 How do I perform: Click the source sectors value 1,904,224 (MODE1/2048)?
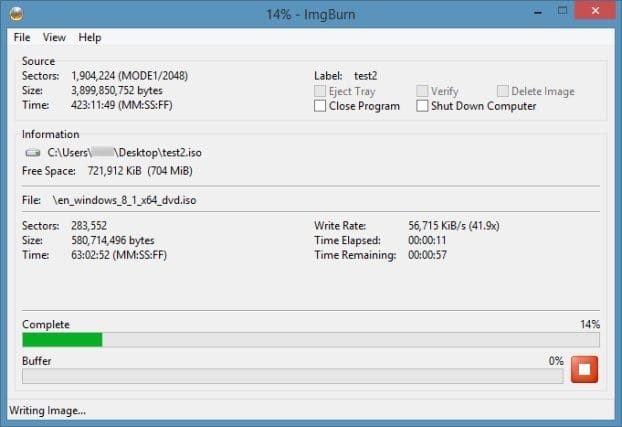tap(130, 76)
